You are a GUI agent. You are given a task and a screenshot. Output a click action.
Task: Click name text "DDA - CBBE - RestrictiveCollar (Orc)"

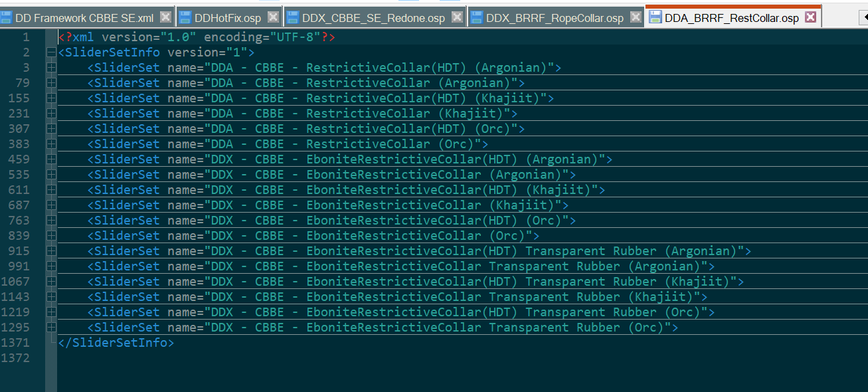[x=343, y=144]
